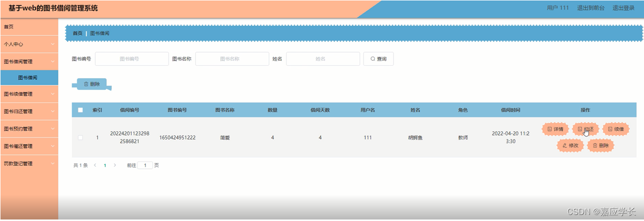644x221 pixels.
Task: Select the 图书借阅 submenu item
Action: pyautogui.click(x=29, y=78)
